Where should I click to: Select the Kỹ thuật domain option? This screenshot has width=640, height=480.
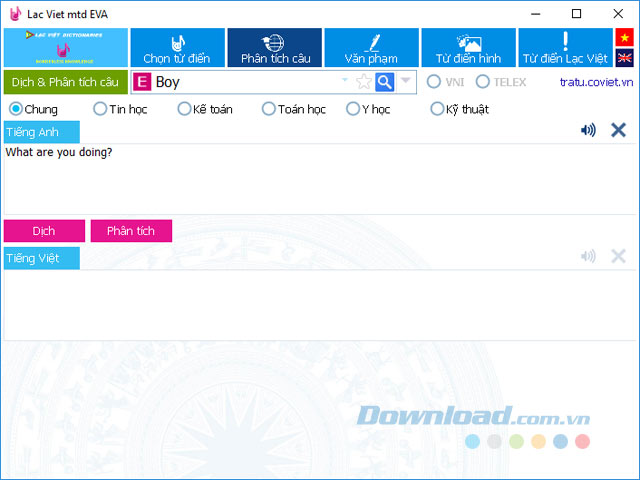[460, 109]
